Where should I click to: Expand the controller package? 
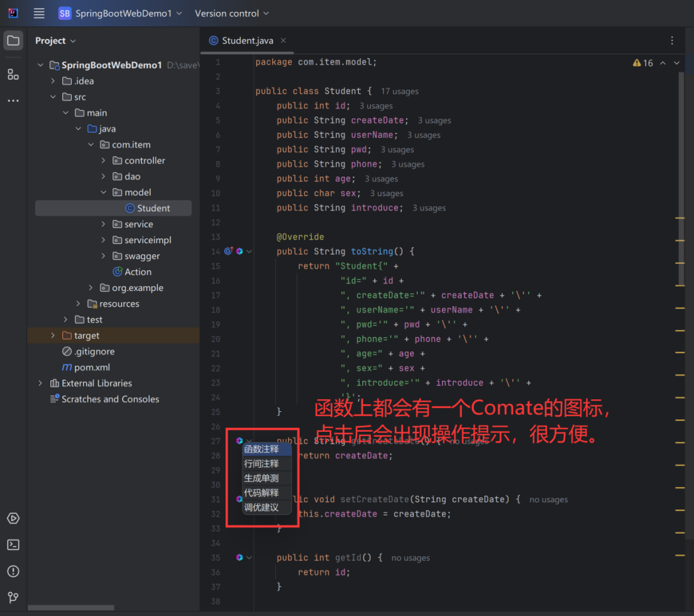103,161
